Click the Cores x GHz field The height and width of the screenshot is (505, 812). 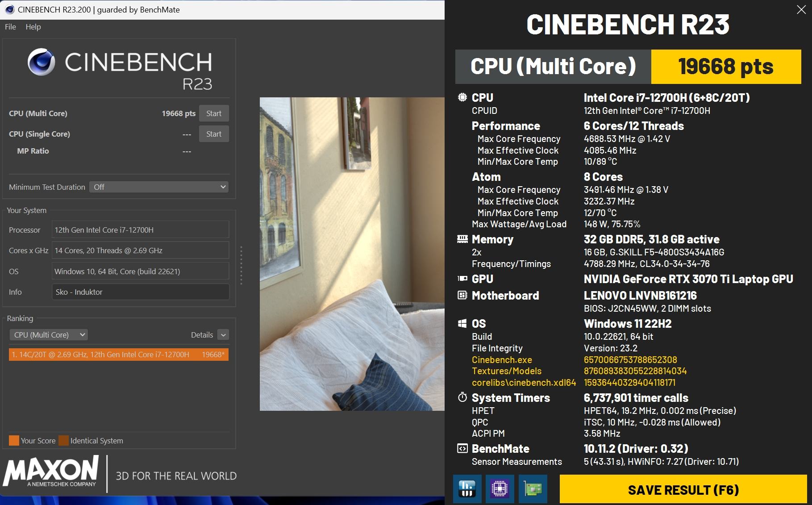point(140,250)
